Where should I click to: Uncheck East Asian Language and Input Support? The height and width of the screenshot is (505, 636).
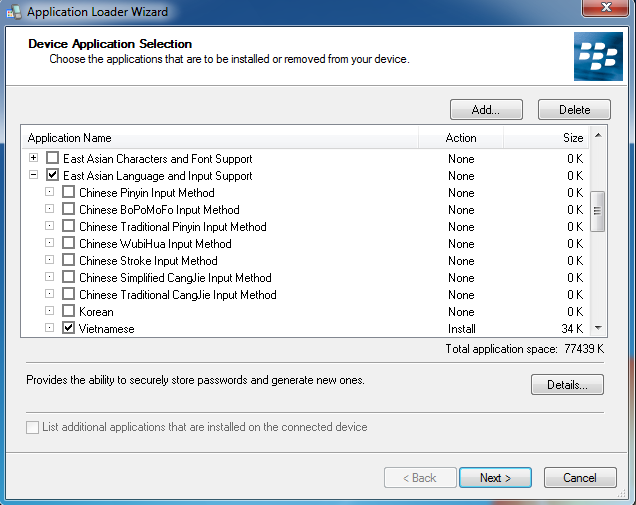click(x=52, y=175)
